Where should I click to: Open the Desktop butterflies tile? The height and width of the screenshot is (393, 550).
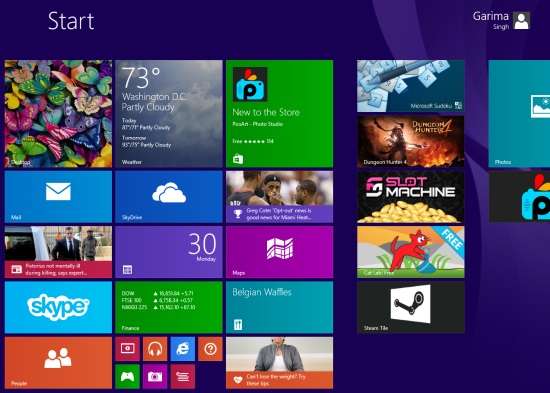(x=58, y=114)
